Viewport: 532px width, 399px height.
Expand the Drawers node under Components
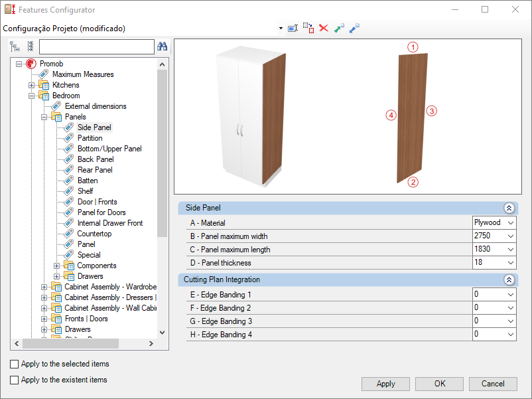tap(56, 276)
